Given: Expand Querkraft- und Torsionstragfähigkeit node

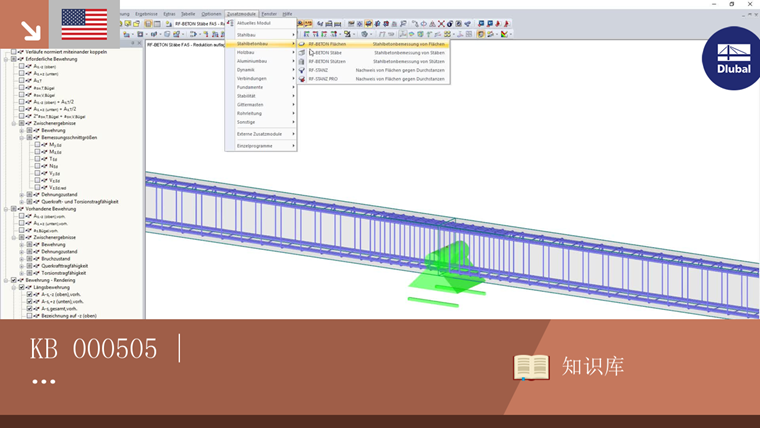Looking at the screenshot, I should 21,202.
